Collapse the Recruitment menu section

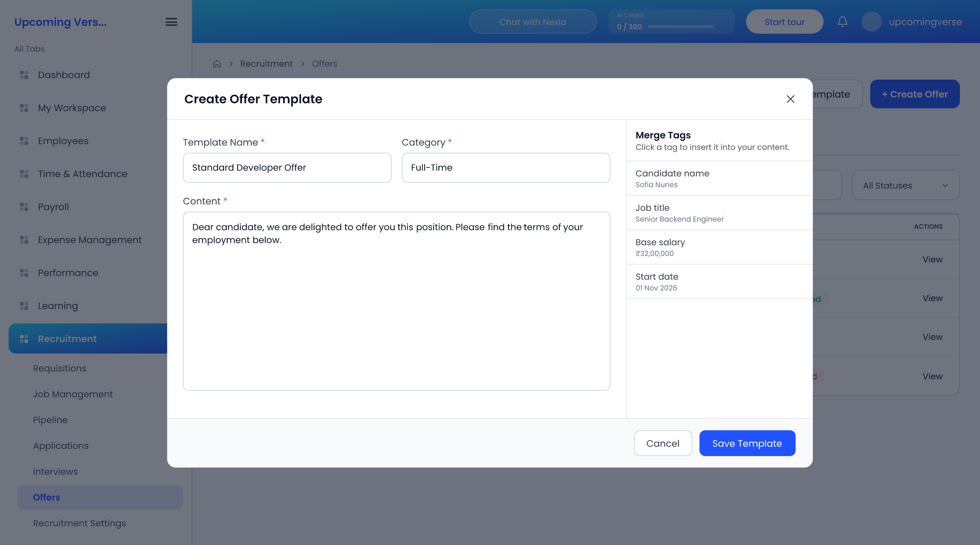pyautogui.click(x=88, y=338)
